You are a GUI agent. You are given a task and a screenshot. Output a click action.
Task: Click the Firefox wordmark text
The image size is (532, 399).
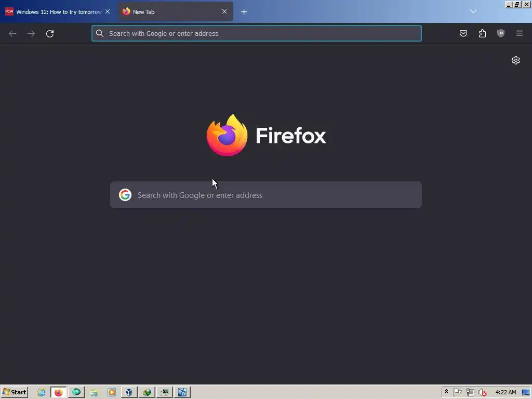[x=291, y=136]
